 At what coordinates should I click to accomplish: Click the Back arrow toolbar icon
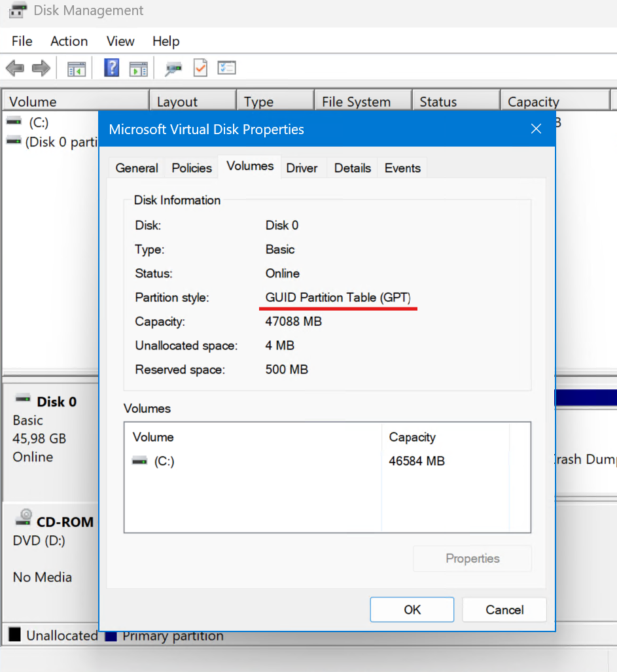click(x=15, y=68)
